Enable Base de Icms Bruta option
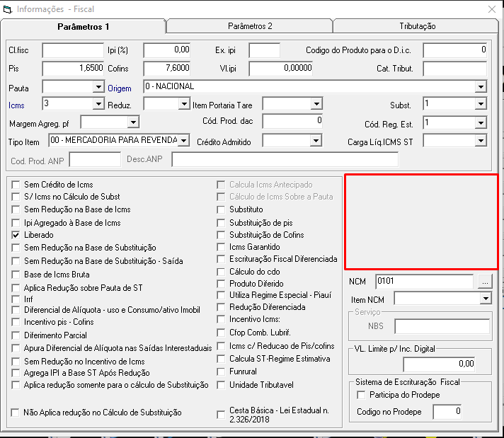This screenshot has width=504, height=438. click(16, 275)
